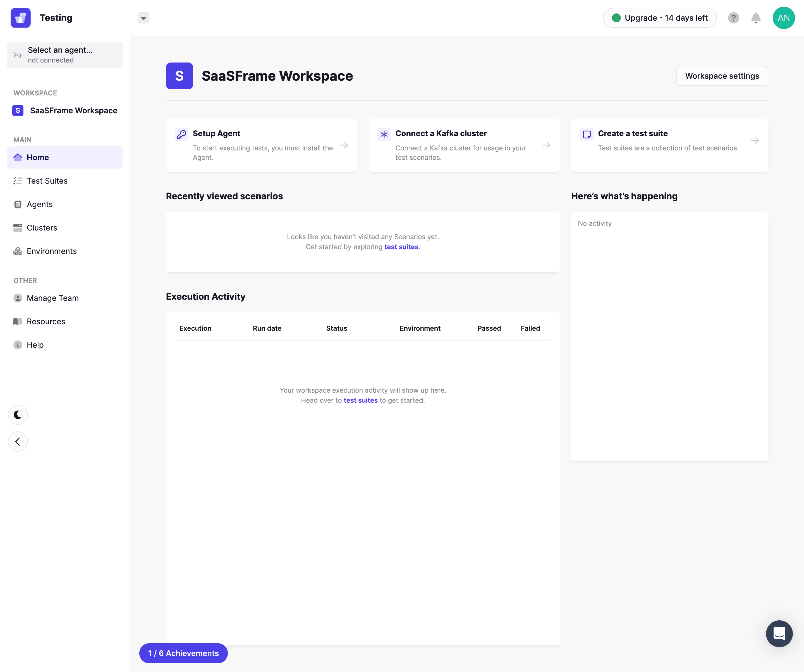Viewport: 804px width, 672px height.
Task: Click the Passed column header
Action: (489, 328)
